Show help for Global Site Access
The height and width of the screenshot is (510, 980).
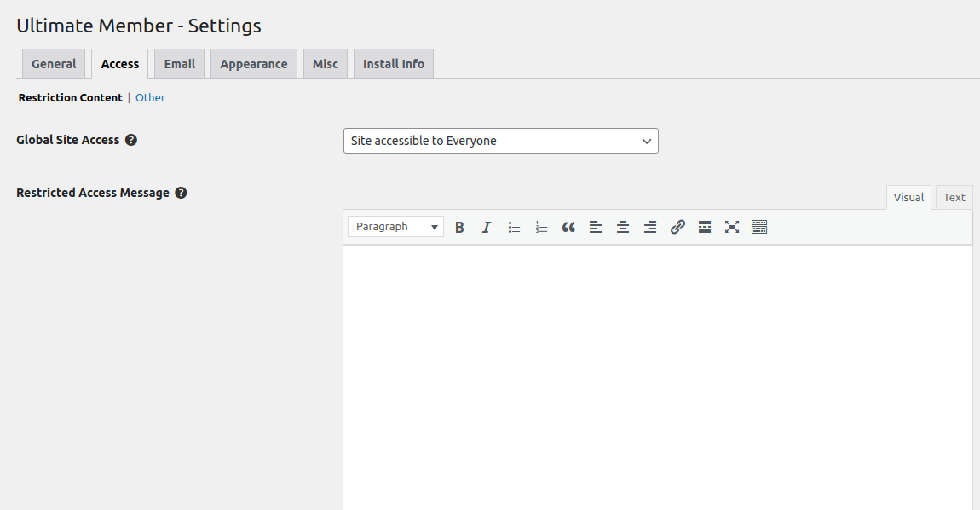[130, 140]
